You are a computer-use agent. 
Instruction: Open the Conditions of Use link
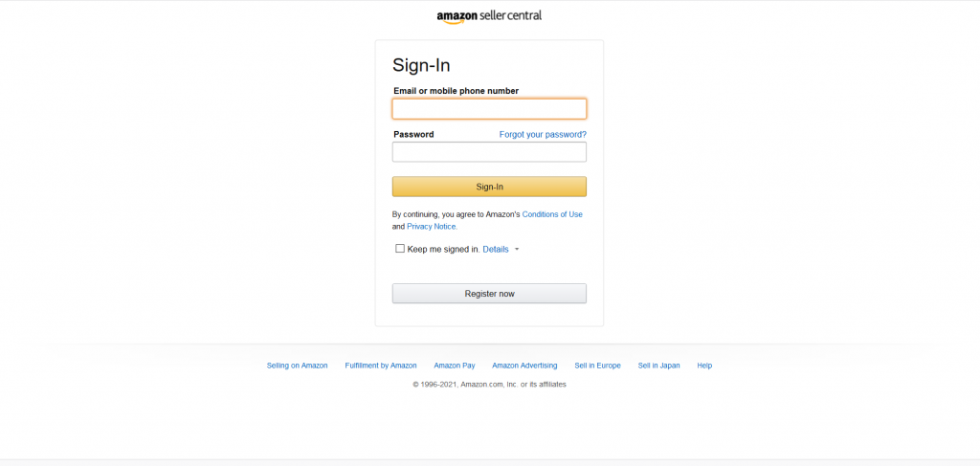point(552,214)
